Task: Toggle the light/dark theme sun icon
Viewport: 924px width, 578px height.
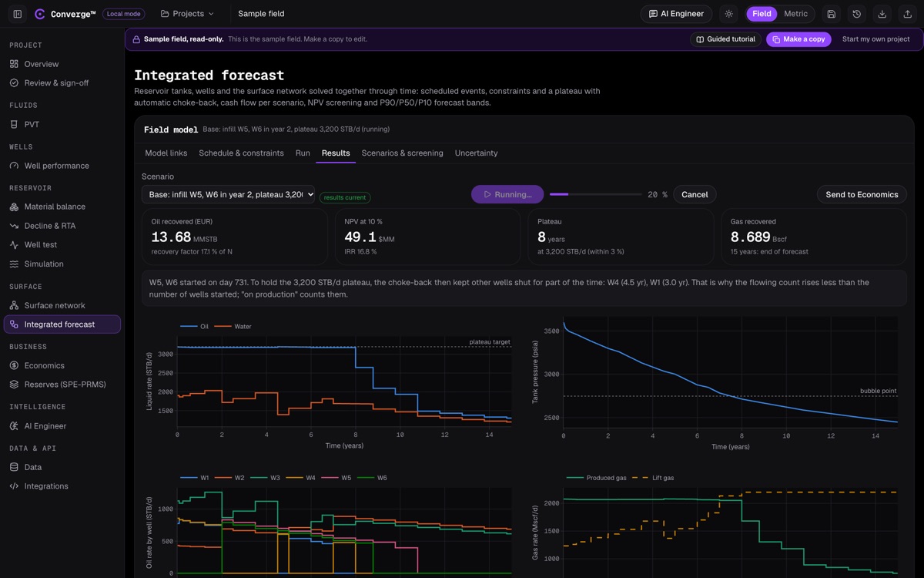Action: [728, 14]
